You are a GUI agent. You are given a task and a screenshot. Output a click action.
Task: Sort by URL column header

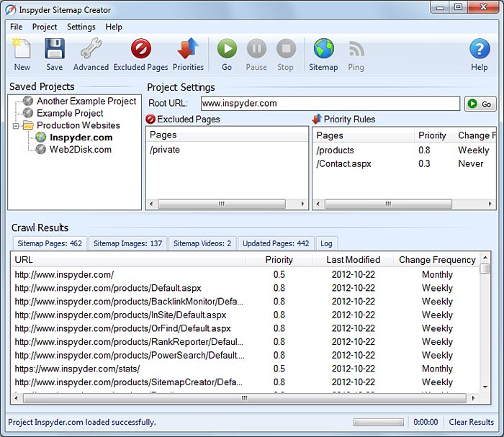129,260
